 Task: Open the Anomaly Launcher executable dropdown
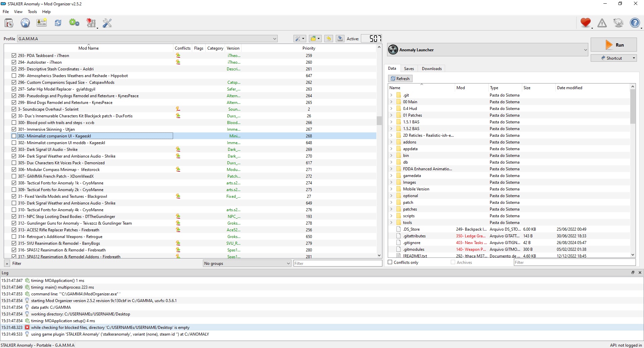point(488,50)
